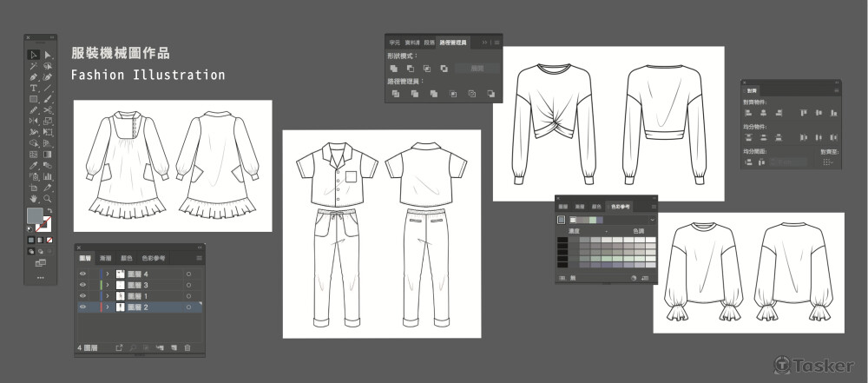The width and height of the screenshot is (868, 383).
Task: Expand layer 圖層 4 contents
Action: click(108, 274)
